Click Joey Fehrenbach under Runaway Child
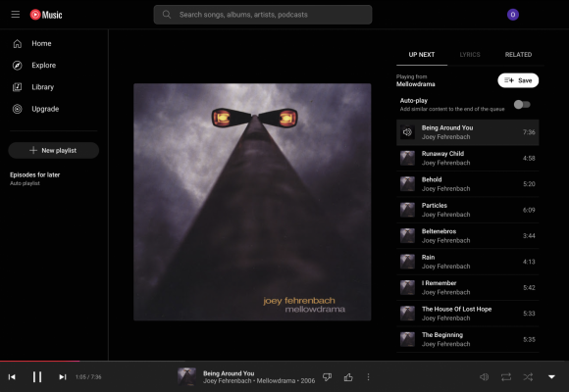This screenshot has height=392, width=569. coord(445,163)
